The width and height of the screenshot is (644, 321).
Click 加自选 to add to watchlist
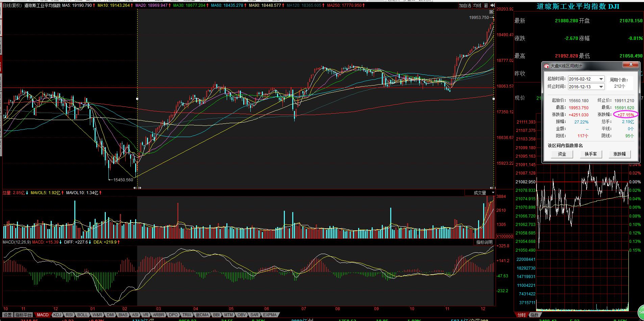(x=465, y=5)
